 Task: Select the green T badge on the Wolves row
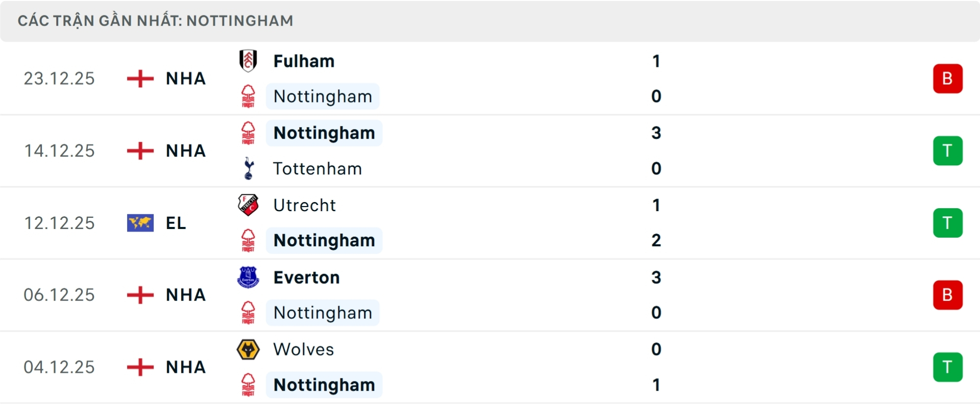pos(948,367)
